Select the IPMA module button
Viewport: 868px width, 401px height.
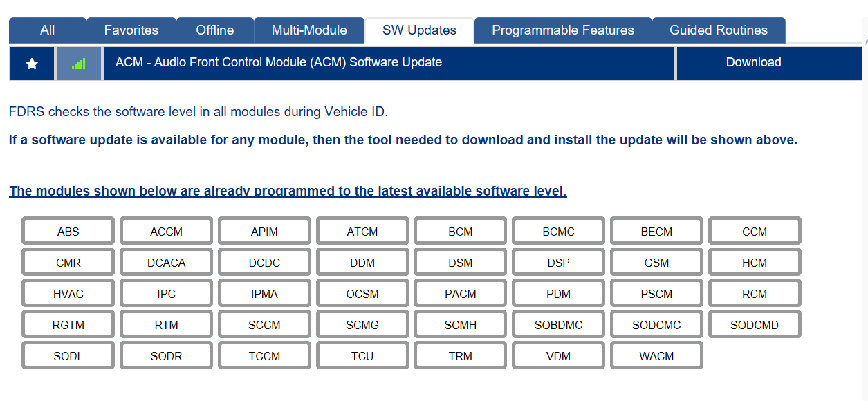click(x=264, y=293)
